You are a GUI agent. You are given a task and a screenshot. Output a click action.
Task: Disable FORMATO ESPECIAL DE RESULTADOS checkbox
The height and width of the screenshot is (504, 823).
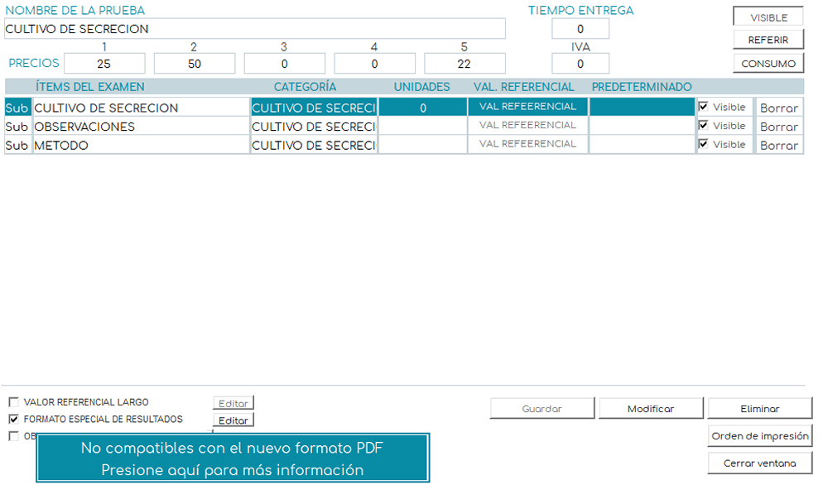pyautogui.click(x=13, y=420)
